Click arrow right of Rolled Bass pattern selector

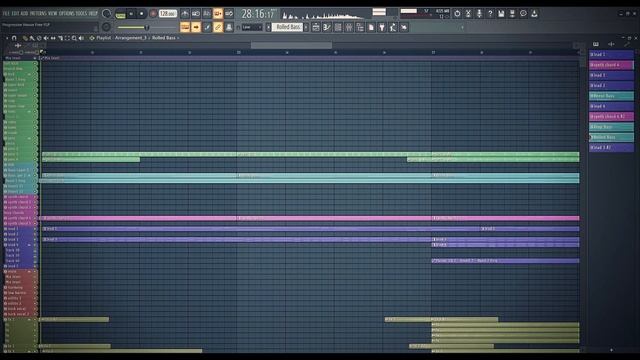[x=306, y=27]
